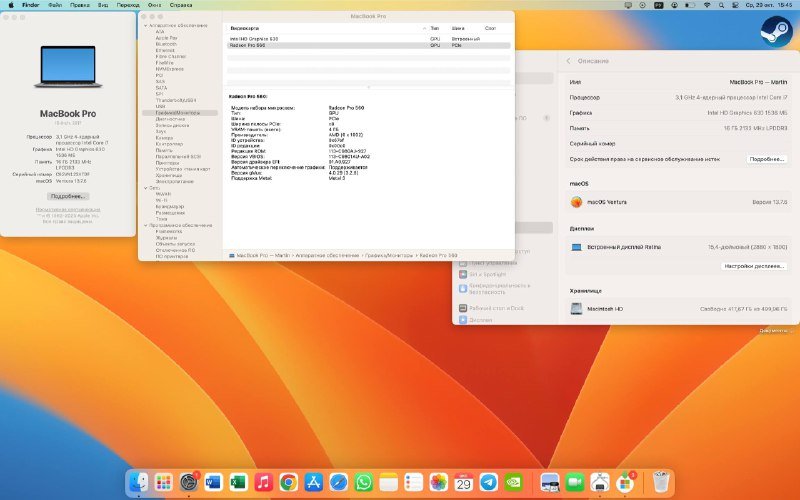Click the Macintosh HD storage row

point(678,309)
